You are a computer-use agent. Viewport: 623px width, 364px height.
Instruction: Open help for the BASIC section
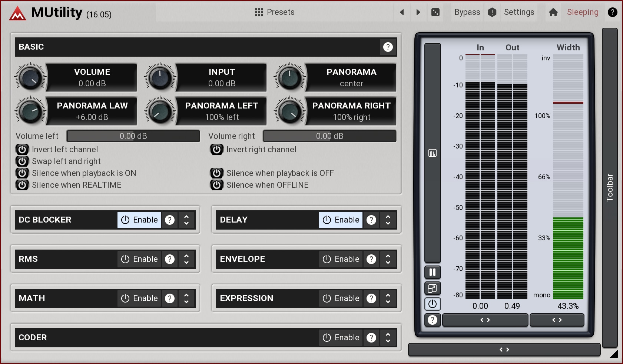click(388, 47)
